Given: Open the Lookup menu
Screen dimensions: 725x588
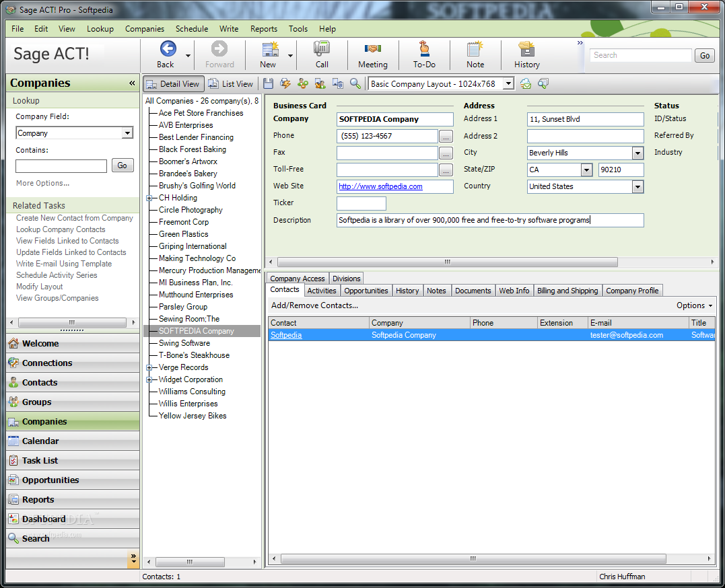Looking at the screenshot, I should click(100, 29).
